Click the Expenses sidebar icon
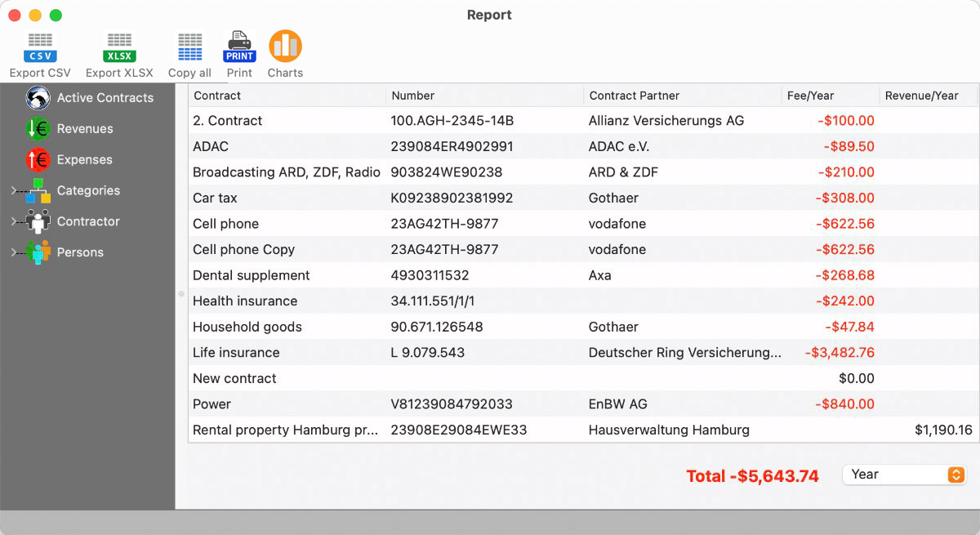Screen dimensions: 980x535 pos(38,160)
